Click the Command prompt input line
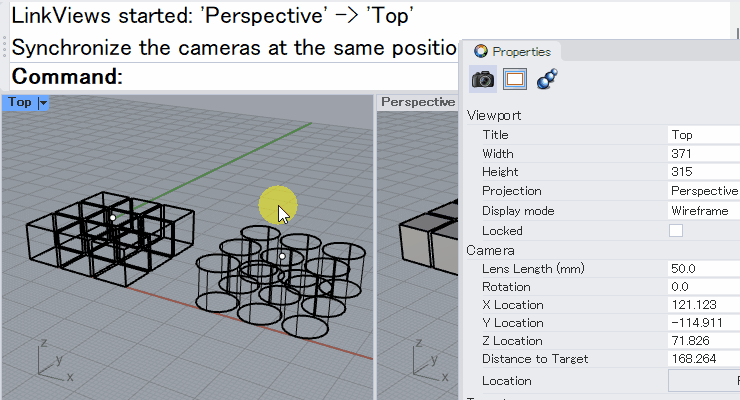This screenshot has width=740, height=400. (234, 76)
